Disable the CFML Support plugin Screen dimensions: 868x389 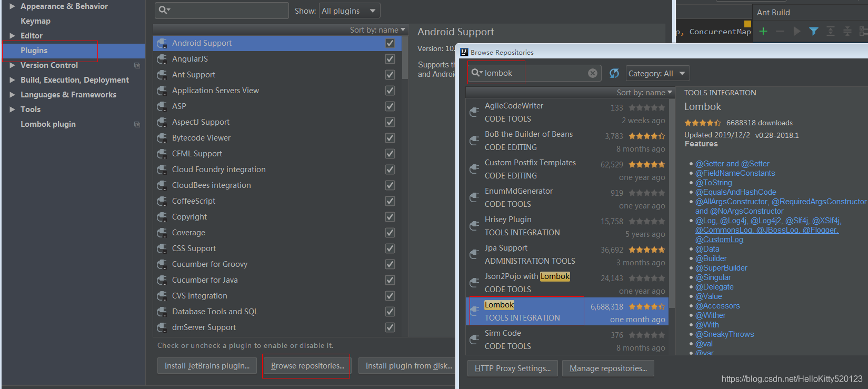pos(390,154)
